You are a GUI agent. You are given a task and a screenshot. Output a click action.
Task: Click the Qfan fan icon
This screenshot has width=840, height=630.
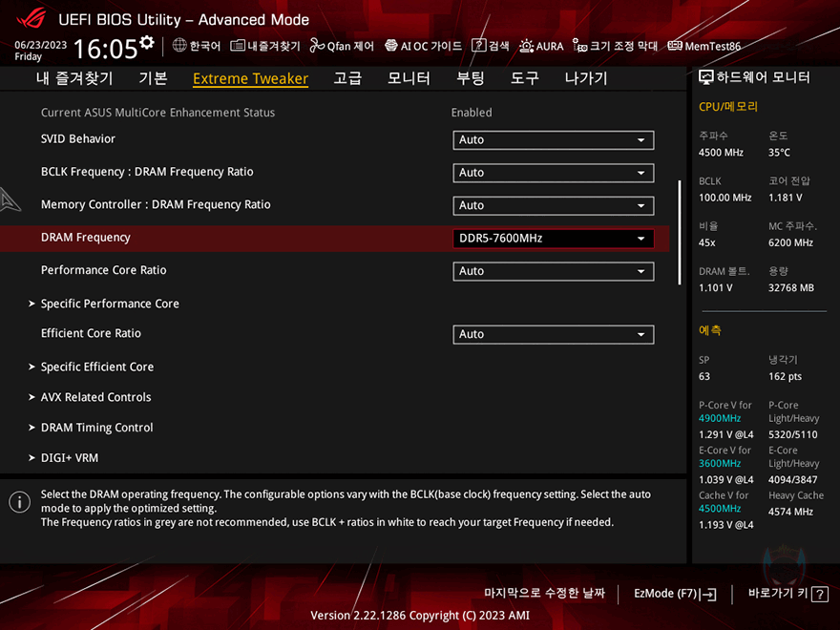pyautogui.click(x=317, y=46)
